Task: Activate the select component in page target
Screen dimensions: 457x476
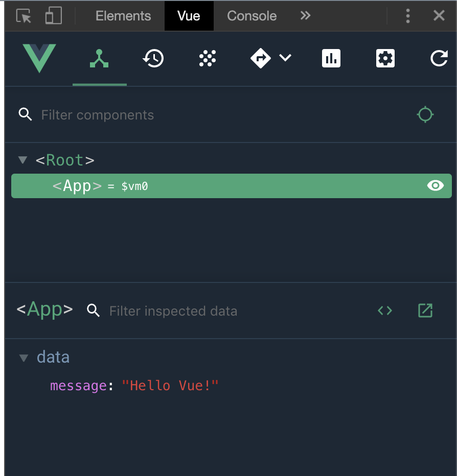Action: coord(425,114)
